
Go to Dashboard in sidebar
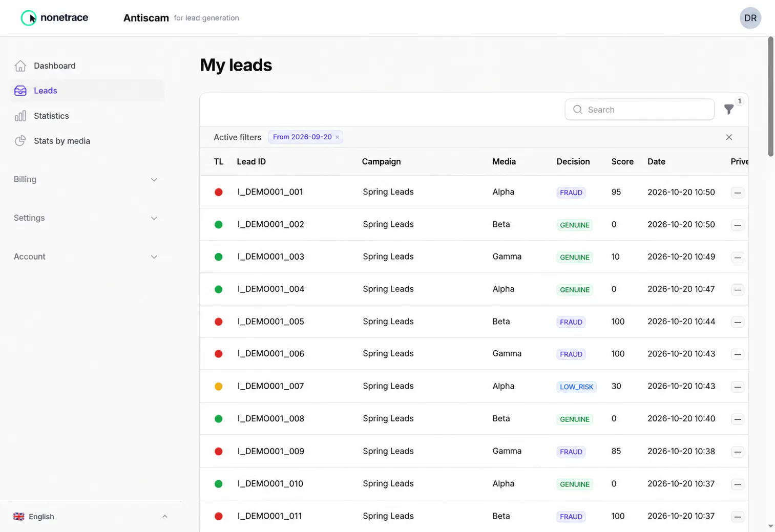pos(87,66)
